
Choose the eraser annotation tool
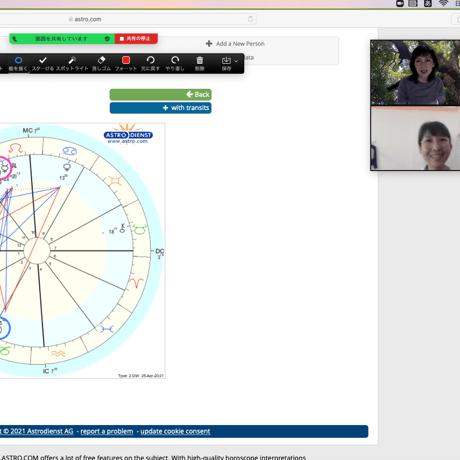tap(101, 63)
